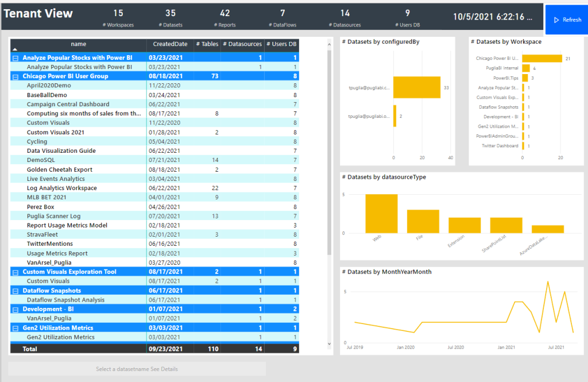
Task: Select the Web bar in datasourceType chart
Action: pyautogui.click(x=381, y=214)
